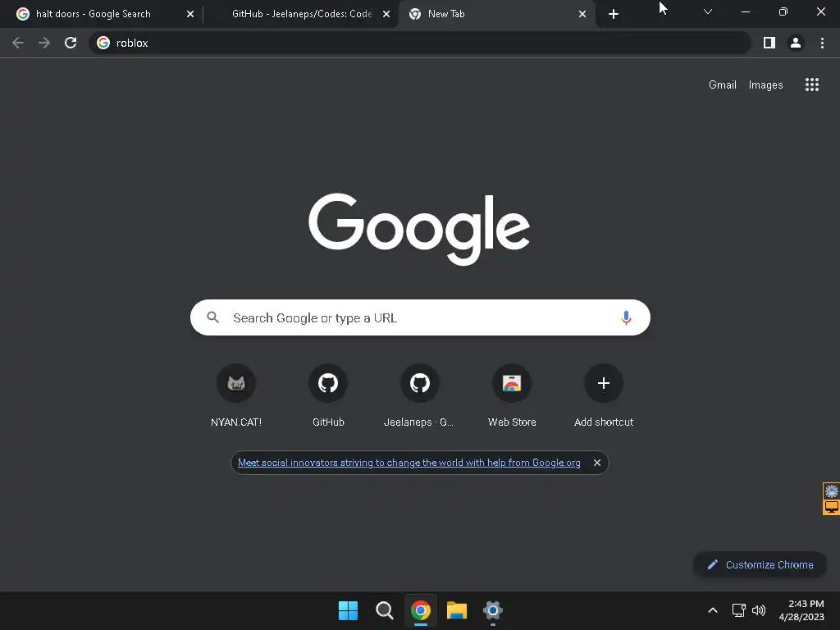
Task: Open volume speaker tray icon
Action: click(759, 610)
